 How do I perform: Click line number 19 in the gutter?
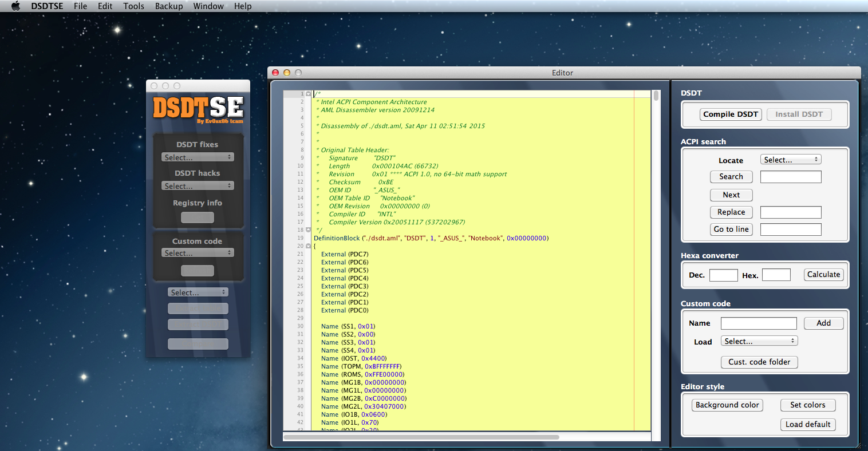click(301, 238)
